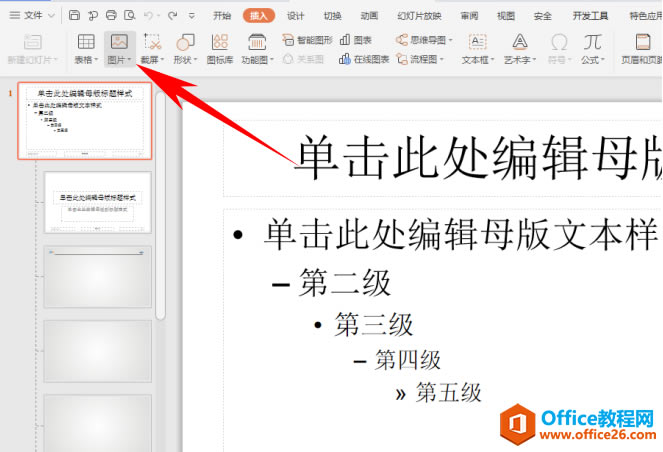
Task: Select the 插入 ribbon tab
Action: click(258, 16)
